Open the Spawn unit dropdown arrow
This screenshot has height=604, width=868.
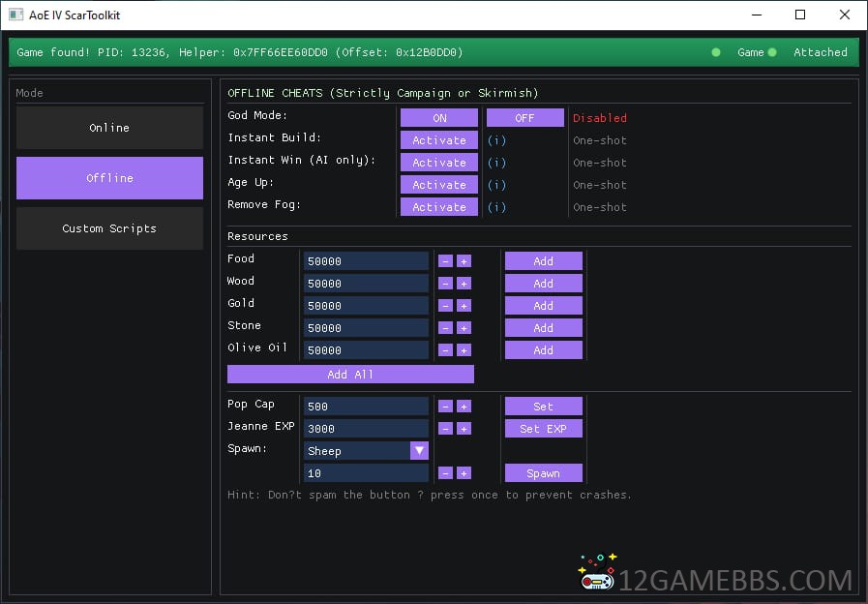tap(419, 451)
